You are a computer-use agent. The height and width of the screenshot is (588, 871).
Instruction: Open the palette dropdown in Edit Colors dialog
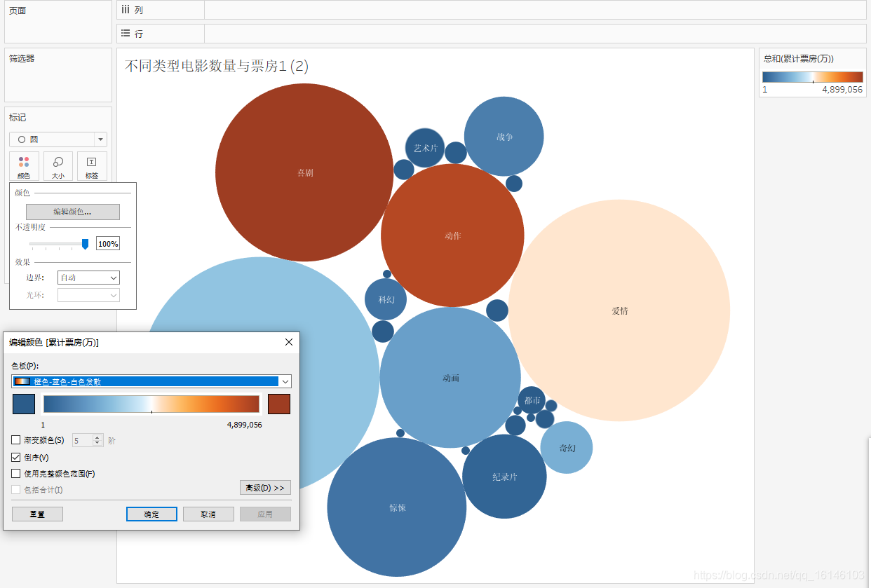pyautogui.click(x=151, y=381)
